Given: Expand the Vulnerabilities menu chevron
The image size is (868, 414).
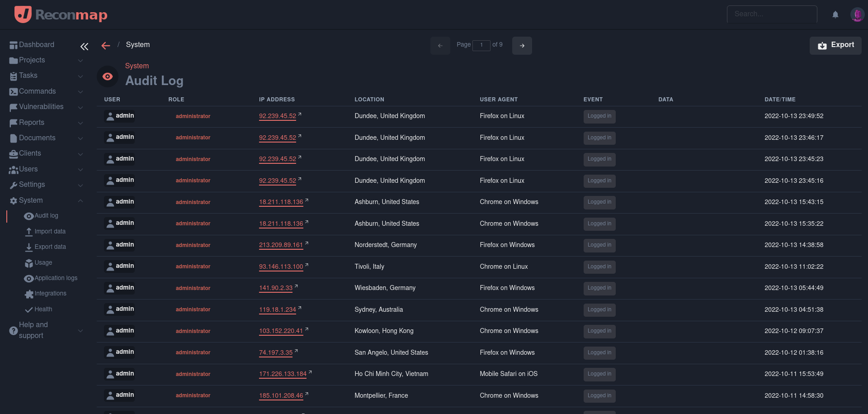Looking at the screenshot, I should 80,107.
